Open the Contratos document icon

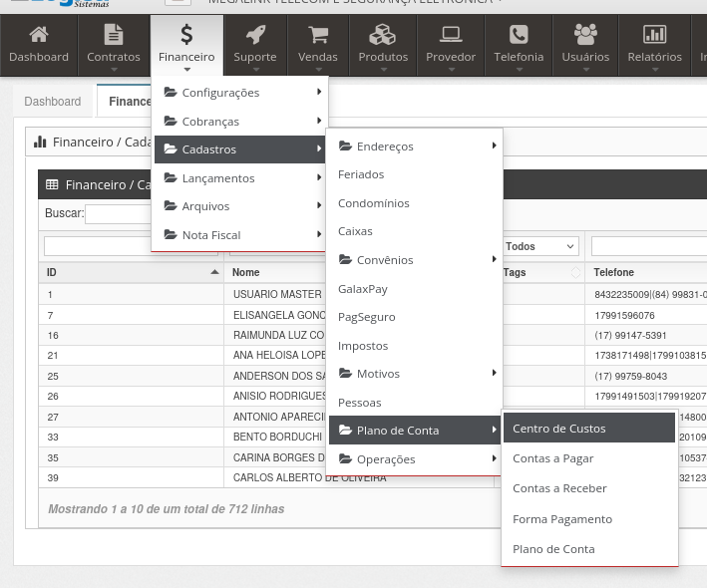pyautogui.click(x=113, y=34)
